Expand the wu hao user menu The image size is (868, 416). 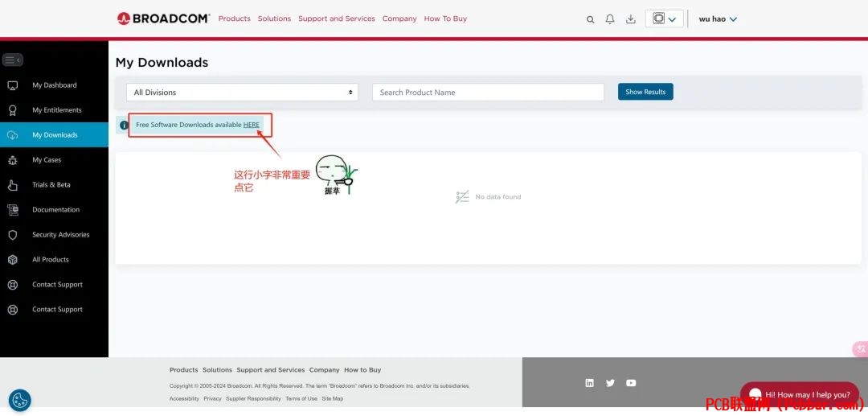tap(718, 19)
